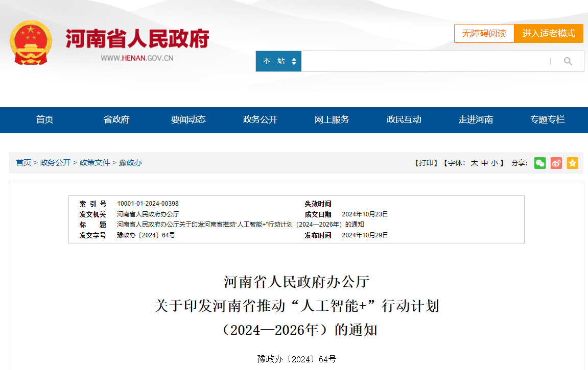Select 政民互动 in the navigation bar
This screenshot has width=588, height=370.
click(404, 120)
